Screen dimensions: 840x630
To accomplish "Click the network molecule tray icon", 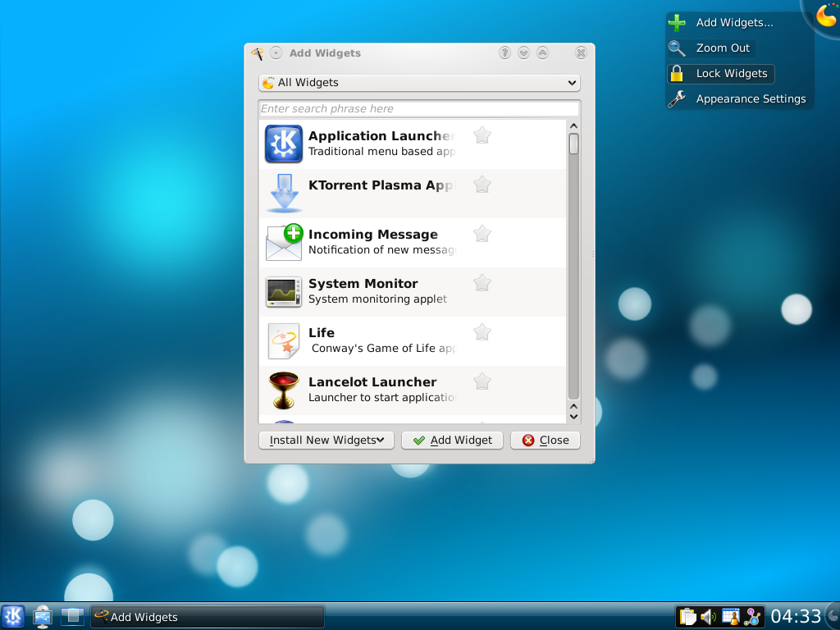I will point(753,617).
